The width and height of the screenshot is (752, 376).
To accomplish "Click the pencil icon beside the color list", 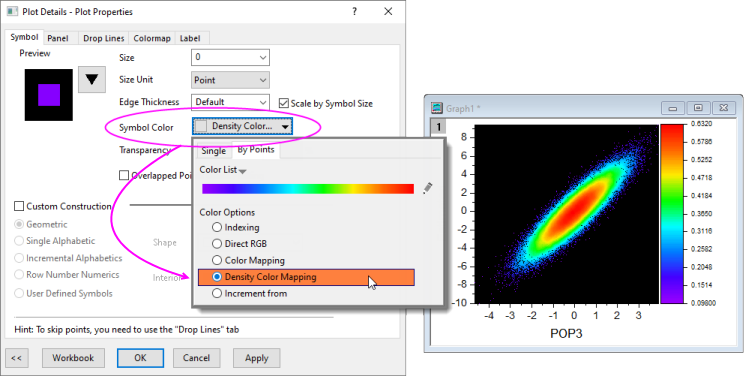I will pos(427,188).
